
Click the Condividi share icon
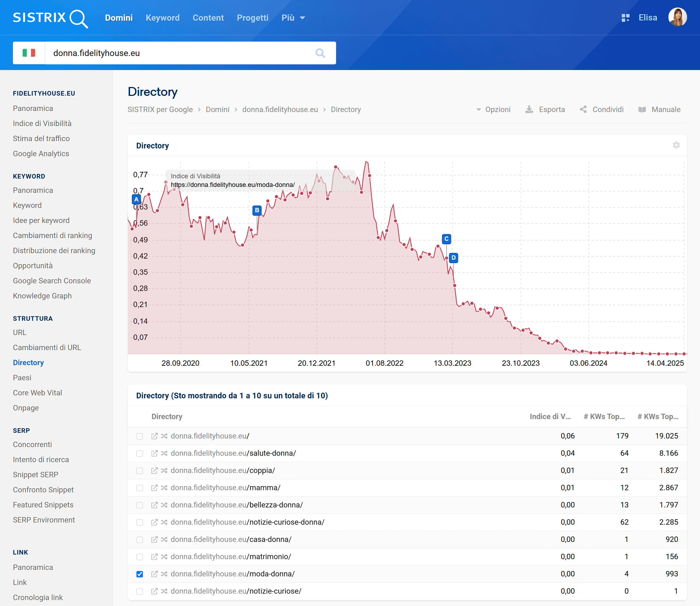(583, 110)
